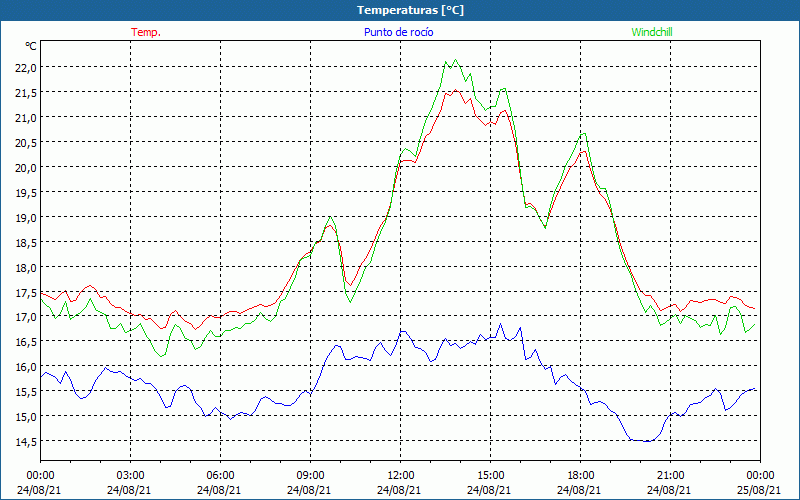Click the 15,0 y-axis value
800x500 pixels.
[26, 417]
